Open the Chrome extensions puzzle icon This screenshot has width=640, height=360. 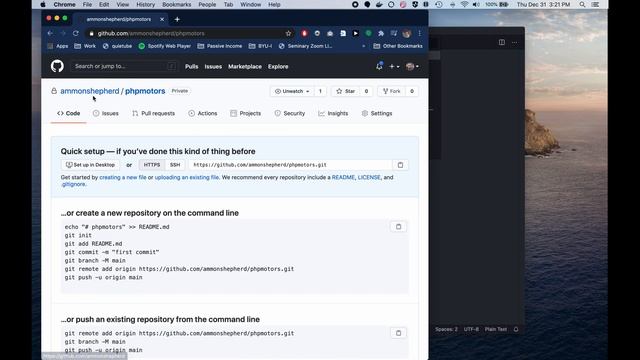(381, 33)
